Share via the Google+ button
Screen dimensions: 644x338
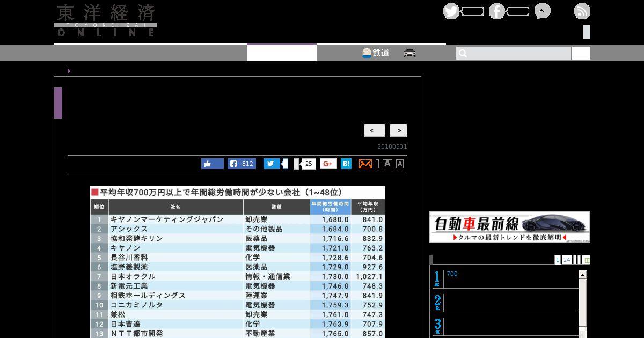pyautogui.click(x=328, y=164)
